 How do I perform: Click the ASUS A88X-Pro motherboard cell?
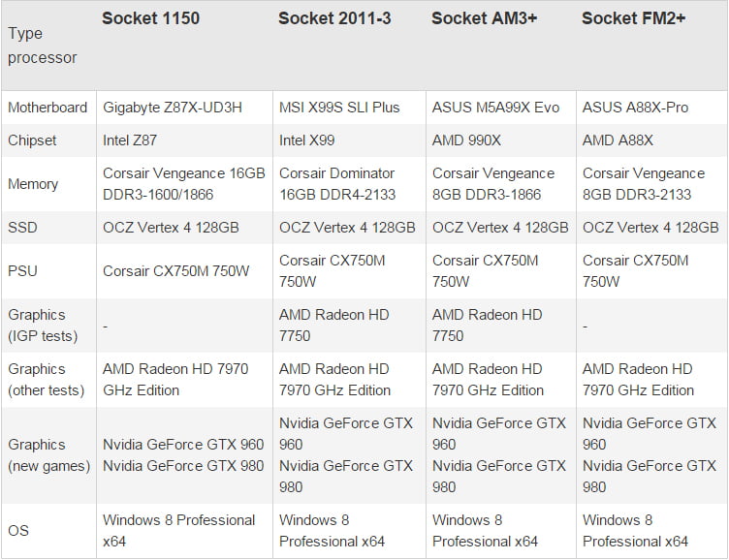pyautogui.click(x=635, y=108)
